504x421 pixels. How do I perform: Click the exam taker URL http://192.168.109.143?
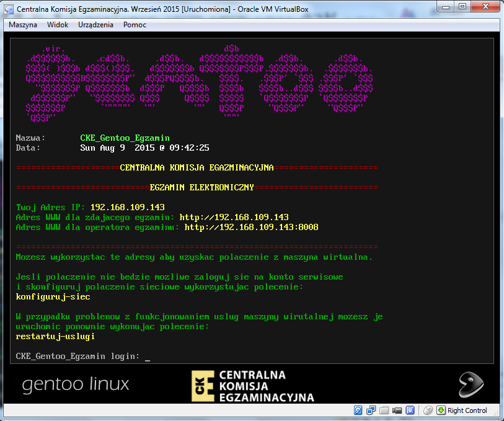(x=234, y=217)
